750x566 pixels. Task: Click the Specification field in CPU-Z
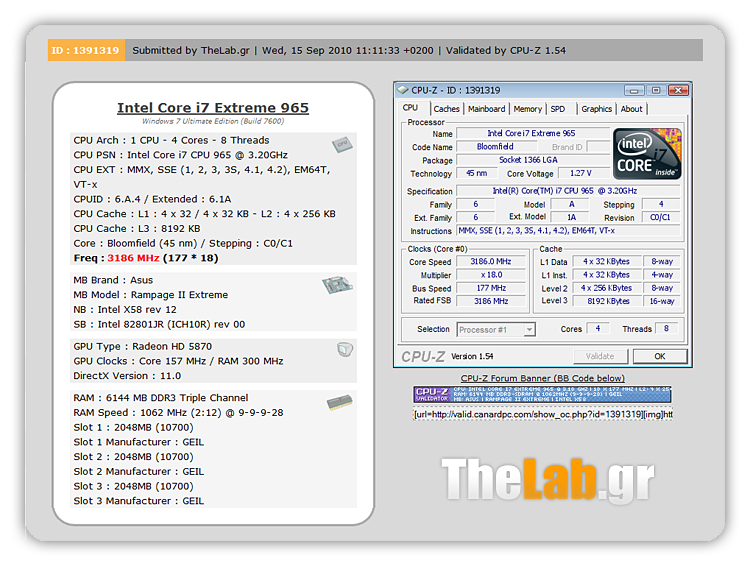[568, 191]
